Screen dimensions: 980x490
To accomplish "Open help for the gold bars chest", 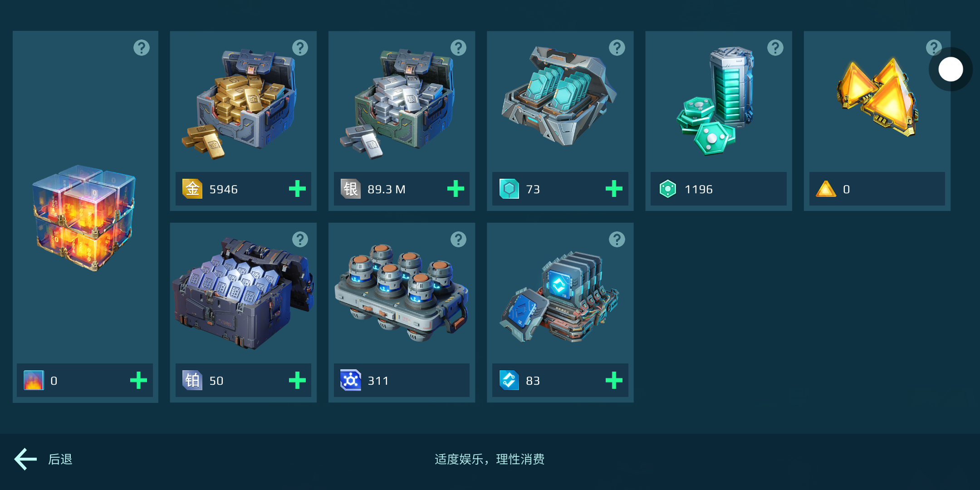I will pyautogui.click(x=300, y=48).
